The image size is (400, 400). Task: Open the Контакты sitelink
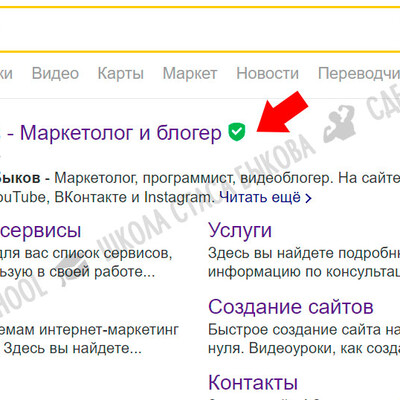(253, 382)
